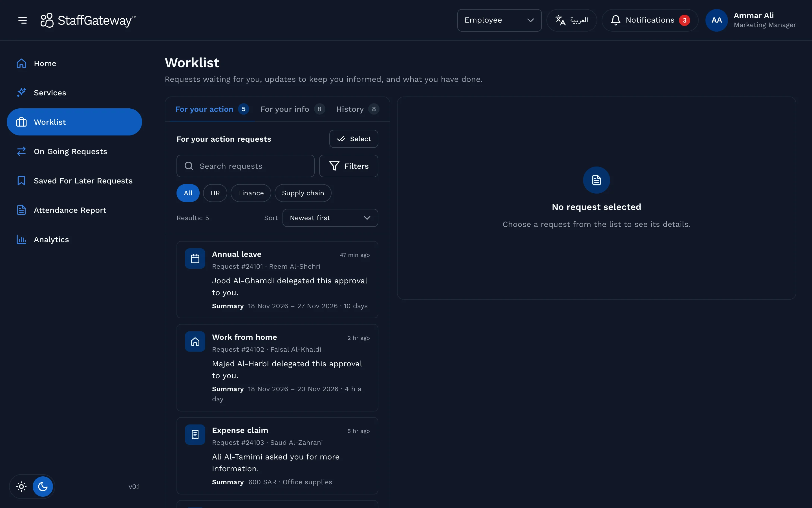Click the Select button
The image size is (812, 508).
tap(354, 139)
